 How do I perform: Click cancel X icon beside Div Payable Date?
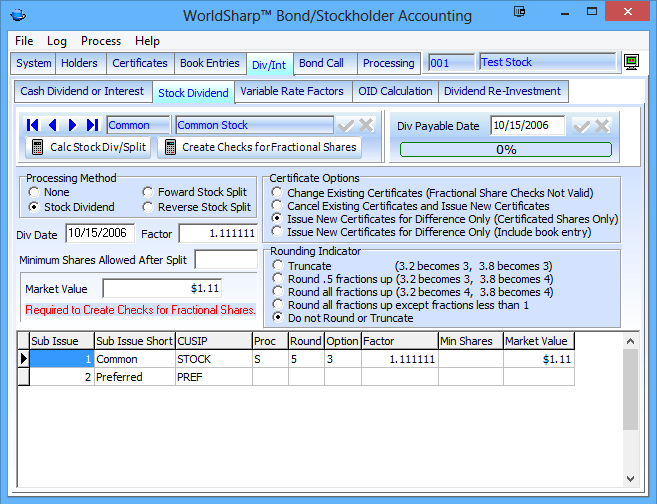602,125
